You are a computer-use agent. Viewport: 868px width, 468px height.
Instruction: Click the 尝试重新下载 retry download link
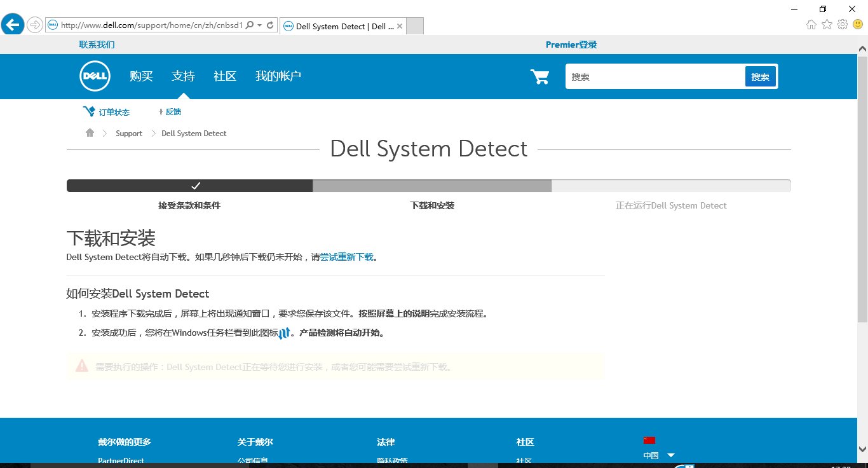tap(347, 258)
